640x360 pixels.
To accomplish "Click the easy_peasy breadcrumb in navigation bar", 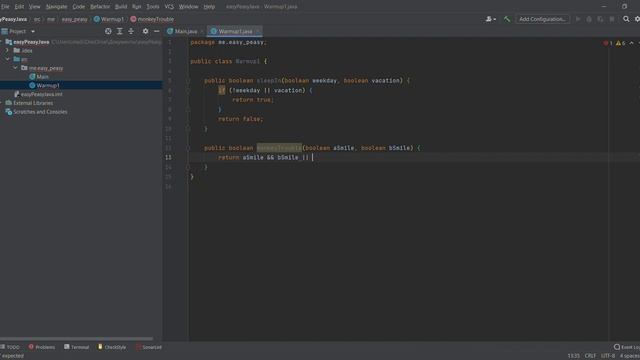I will (74, 19).
